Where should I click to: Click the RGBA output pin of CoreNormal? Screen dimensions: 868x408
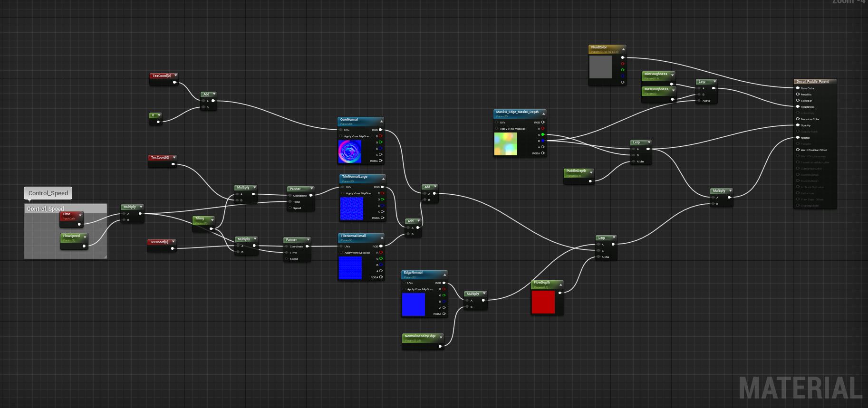click(380, 161)
